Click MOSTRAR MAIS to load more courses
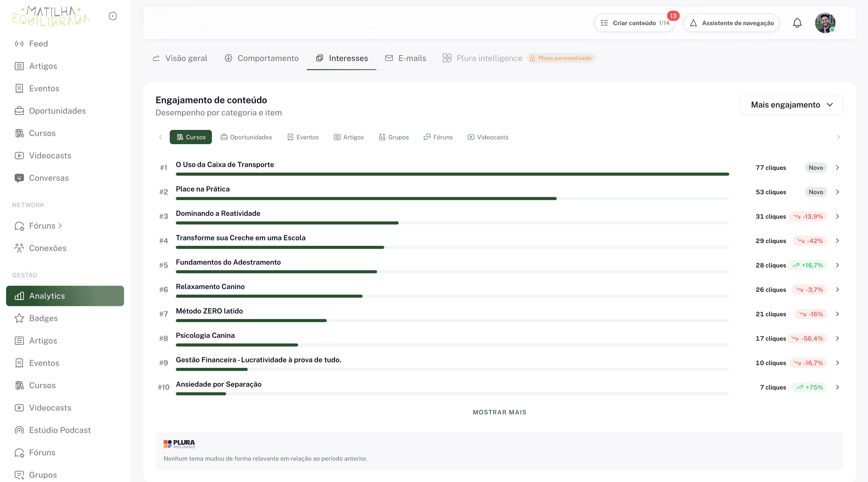 499,412
